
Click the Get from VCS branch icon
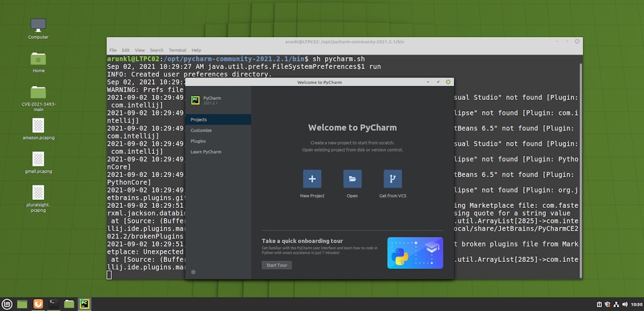click(x=392, y=179)
